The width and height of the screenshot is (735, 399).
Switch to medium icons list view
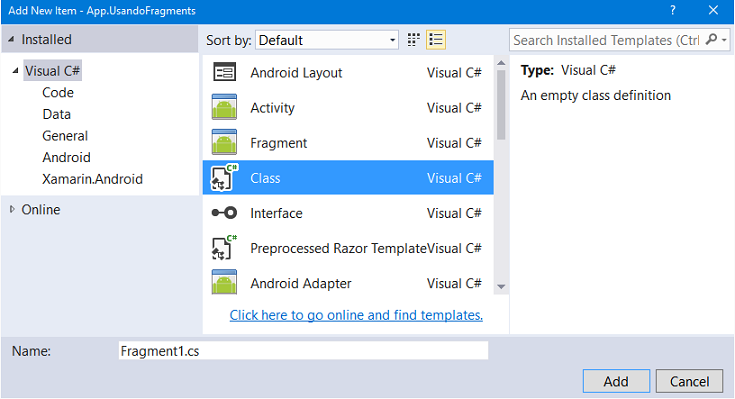436,40
